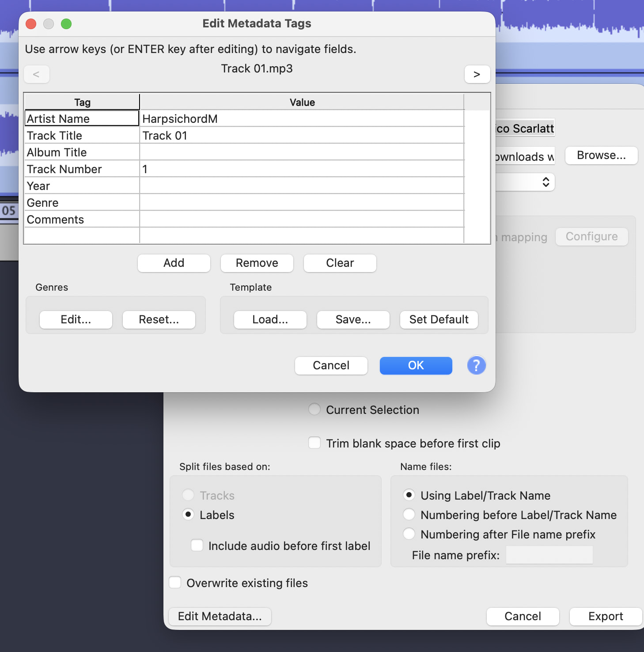Edit the genres list
The image size is (644, 652).
click(x=76, y=319)
